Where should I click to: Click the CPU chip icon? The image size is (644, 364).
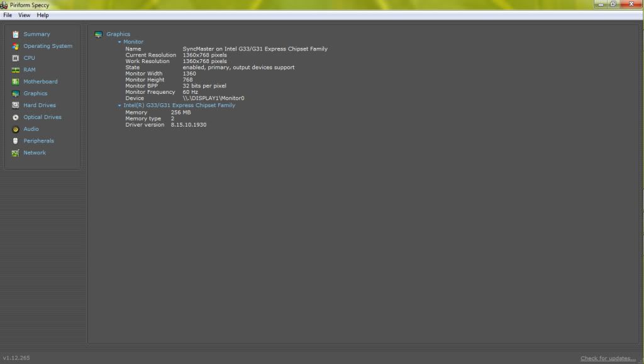pyautogui.click(x=16, y=58)
